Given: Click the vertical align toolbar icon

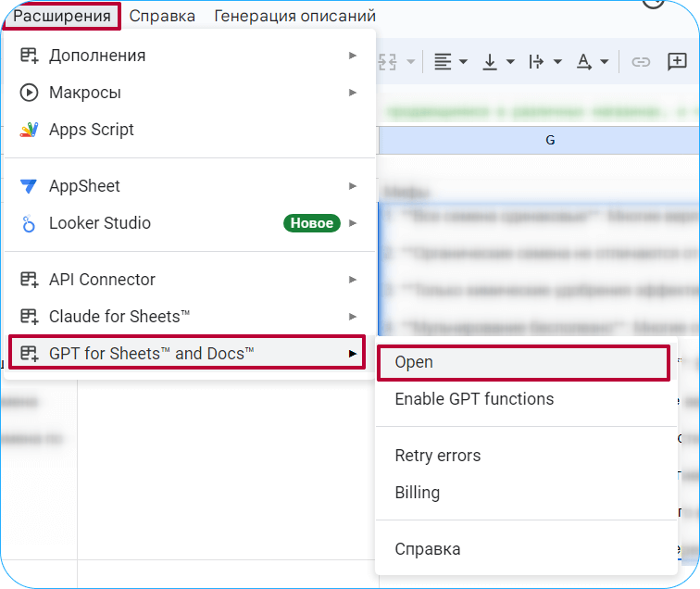Looking at the screenshot, I should [490, 62].
